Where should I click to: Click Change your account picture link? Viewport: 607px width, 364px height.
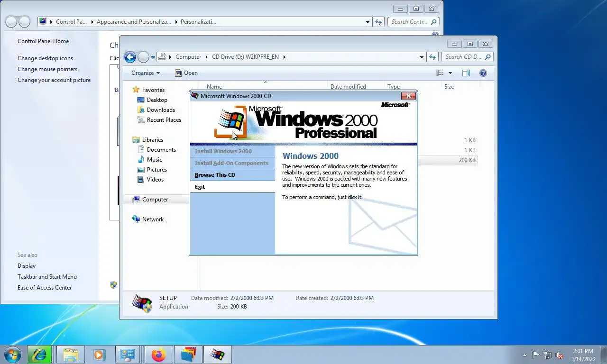(54, 80)
